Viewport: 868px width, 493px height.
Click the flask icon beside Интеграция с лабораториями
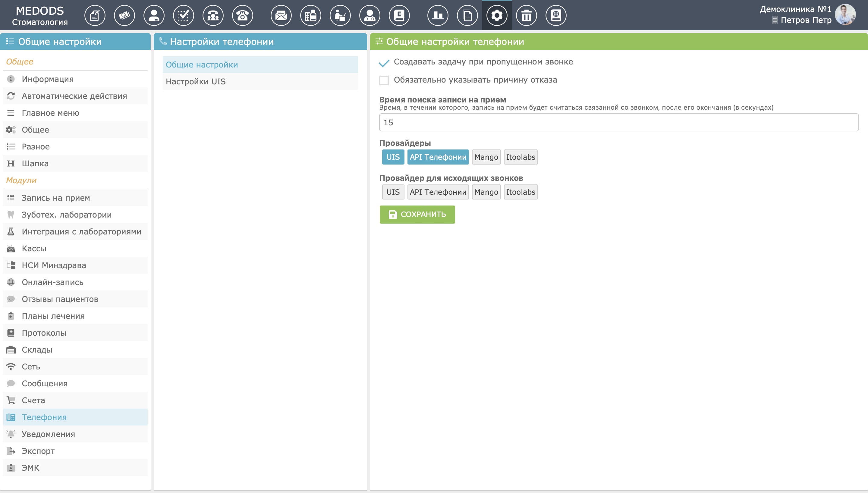coord(11,232)
